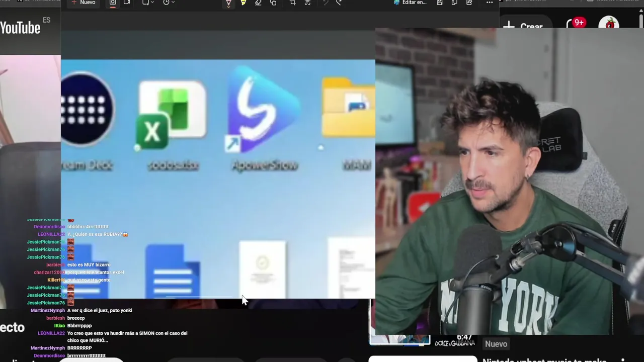644x362 pixels.
Task: Copy the snip to clipboard
Action: click(454, 3)
